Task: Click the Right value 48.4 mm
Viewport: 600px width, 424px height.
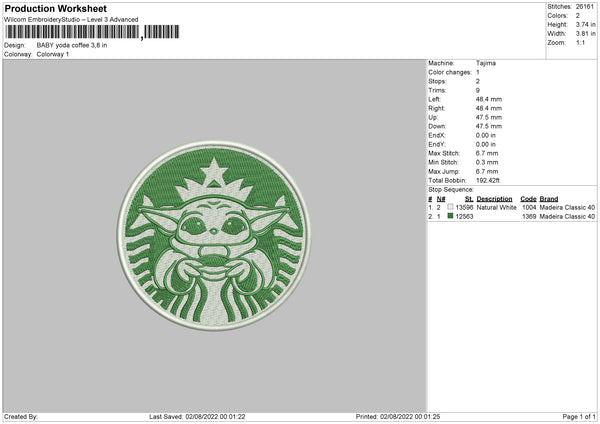Action: point(489,108)
